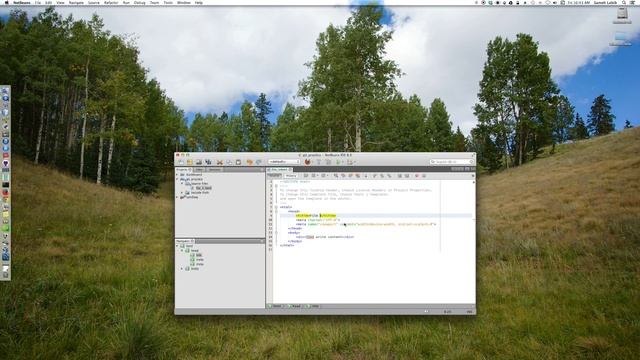Open the Tools menu
640x360 pixels.
(168, 2)
